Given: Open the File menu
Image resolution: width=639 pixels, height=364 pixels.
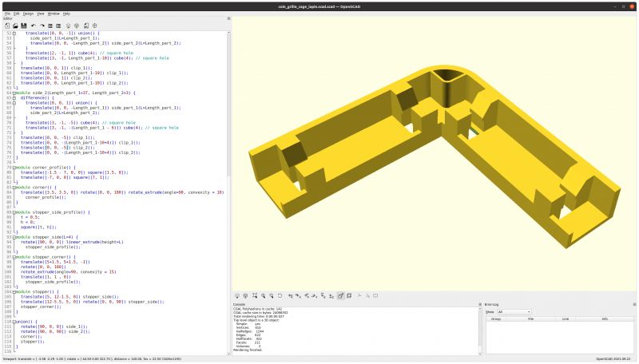Looking at the screenshot, I should 7,14.
